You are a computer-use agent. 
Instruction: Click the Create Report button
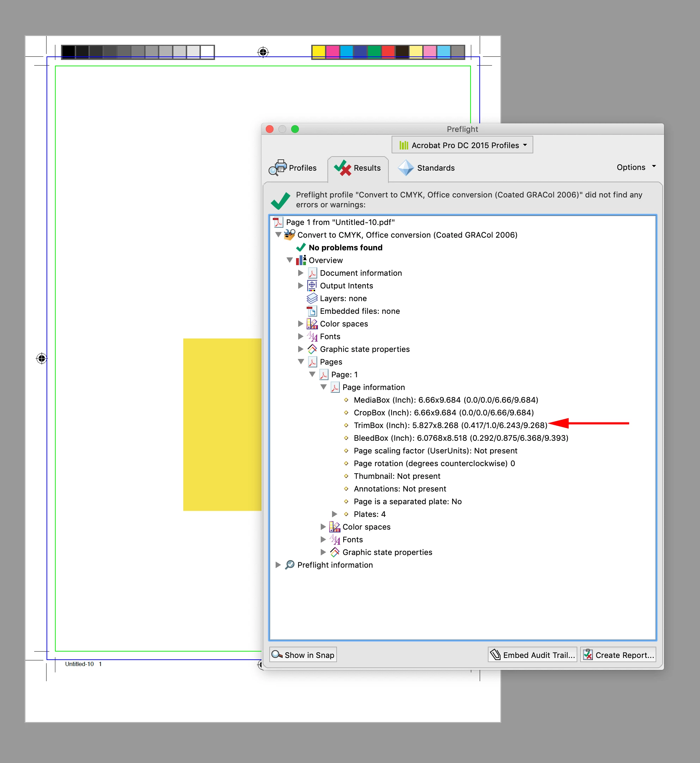pyautogui.click(x=618, y=655)
